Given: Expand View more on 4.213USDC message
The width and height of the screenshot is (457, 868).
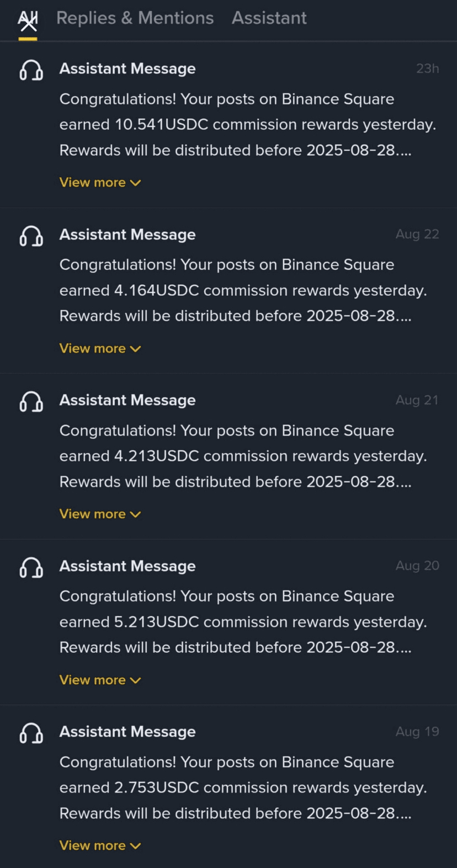Looking at the screenshot, I should point(100,514).
